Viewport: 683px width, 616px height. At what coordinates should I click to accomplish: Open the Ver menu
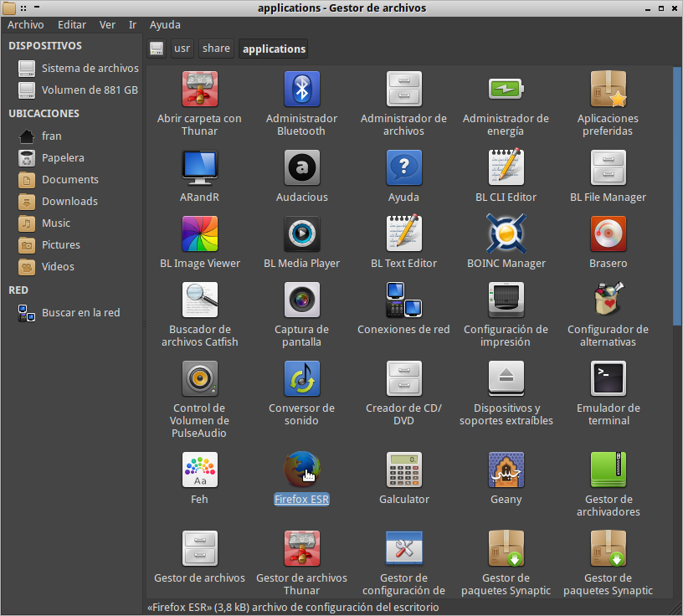pyautogui.click(x=107, y=24)
